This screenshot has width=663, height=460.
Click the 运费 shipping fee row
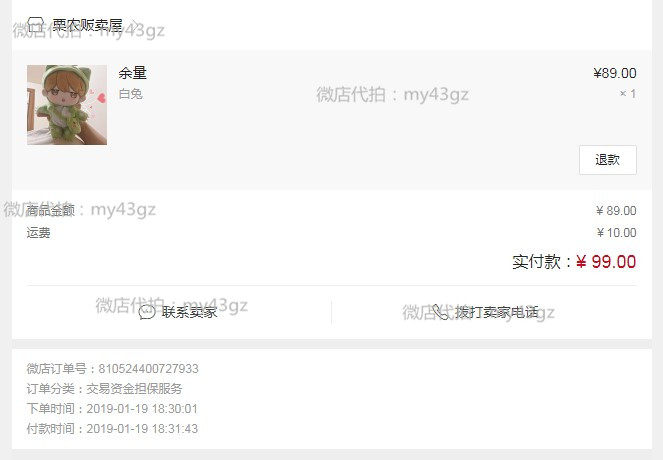332,233
